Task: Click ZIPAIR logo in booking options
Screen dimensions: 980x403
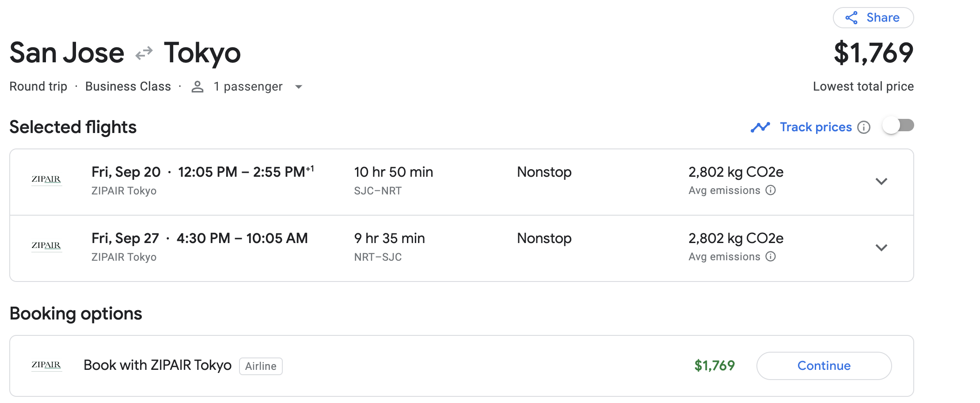Action: (46, 365)
